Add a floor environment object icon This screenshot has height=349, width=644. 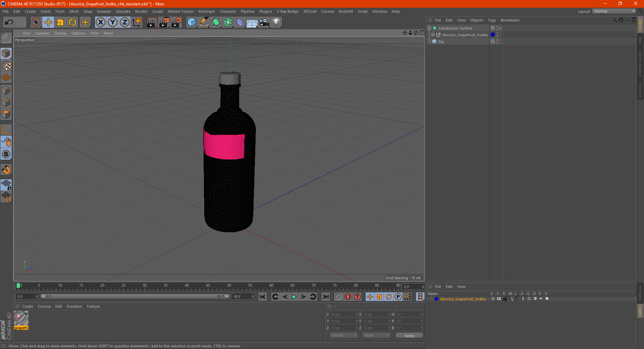[x=252, y=22]
